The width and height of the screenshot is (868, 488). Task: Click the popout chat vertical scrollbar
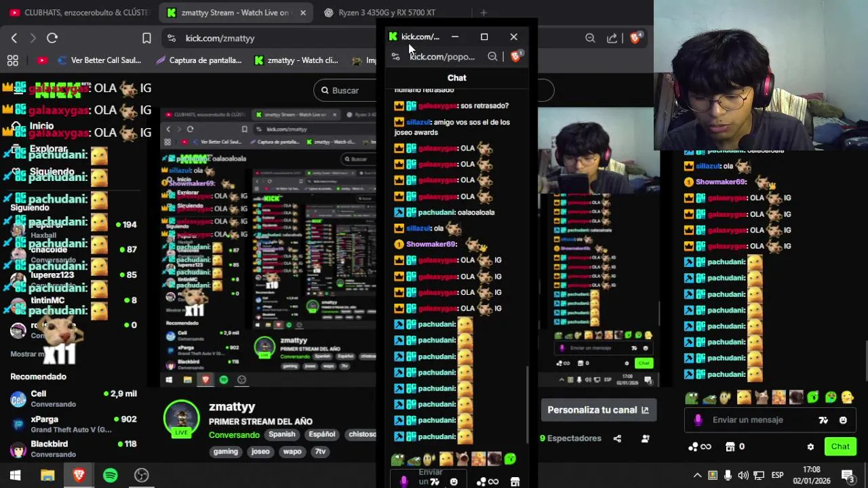click(x=528, y=405)
